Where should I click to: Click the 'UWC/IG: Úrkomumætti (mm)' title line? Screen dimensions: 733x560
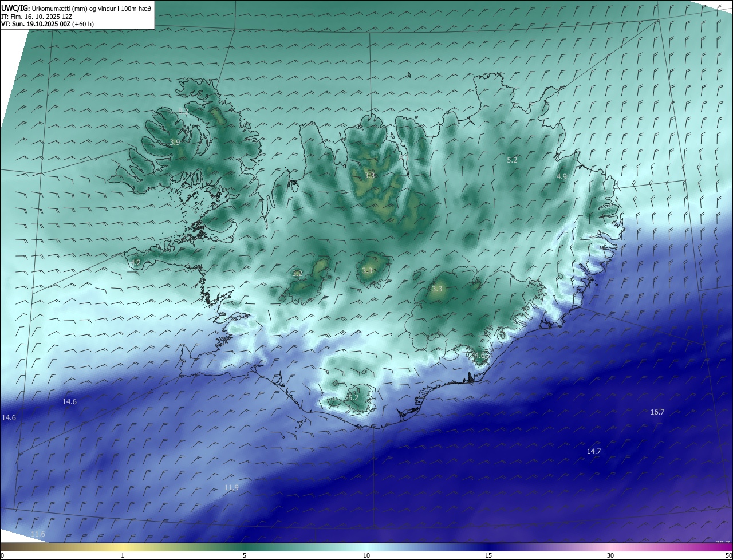coord(76,8)
